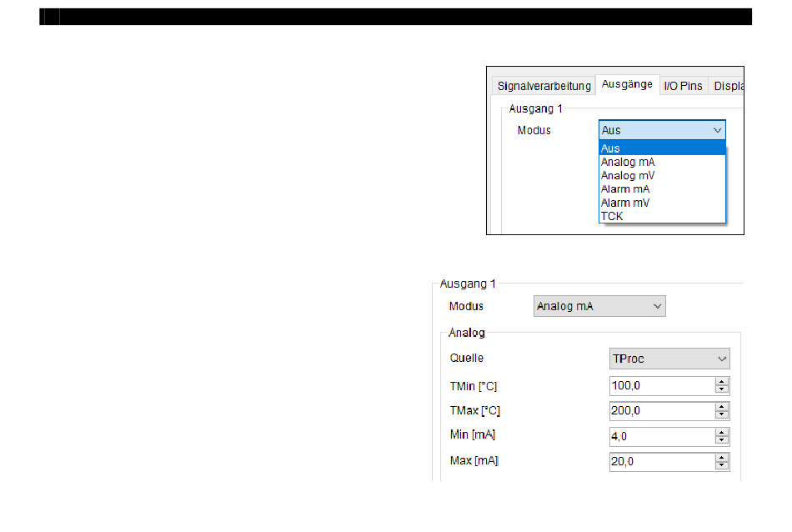Decrease Min [mA] with down arrow
792x532 pixels.
(x=722, y=440)
